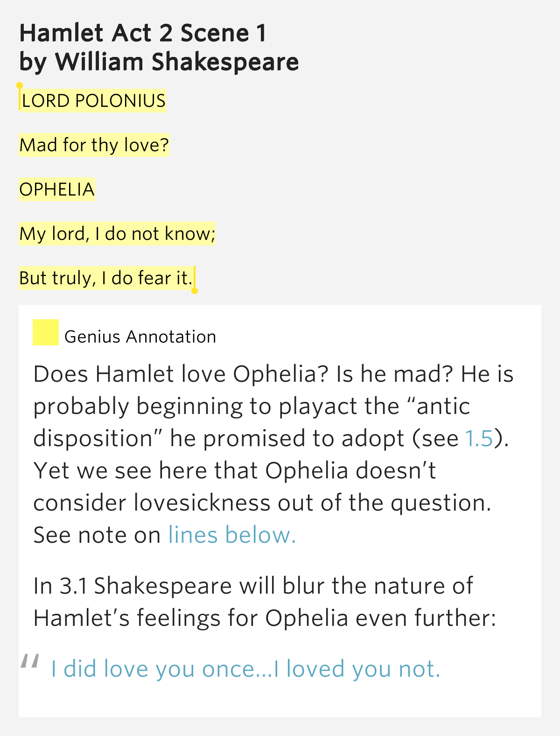The image size is (560, 736).
Task: Open the 1.5 scene reference link
Action: coord(479,438)
